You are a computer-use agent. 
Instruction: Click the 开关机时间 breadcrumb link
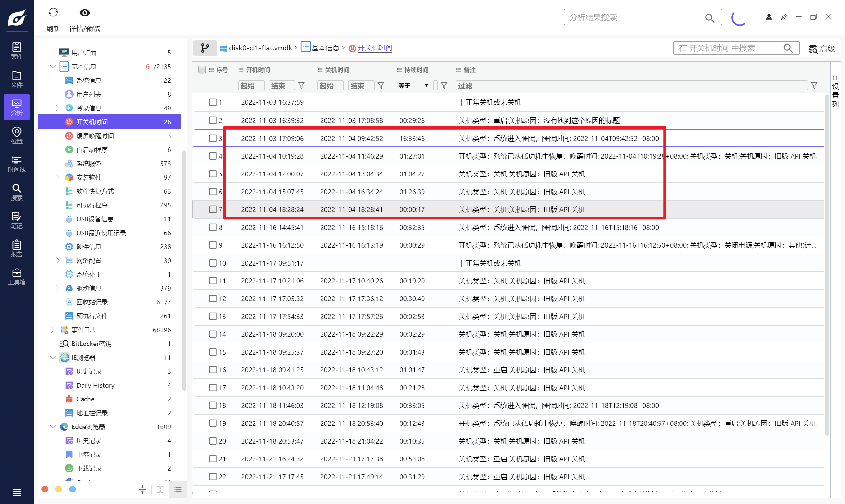pos(370,48)
